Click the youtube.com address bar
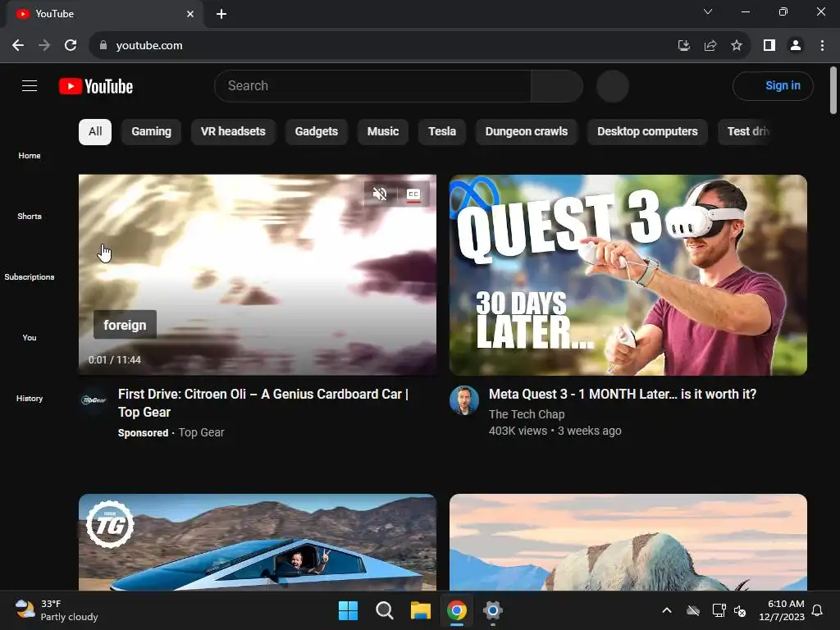Viewport: 840px width, 630px height. pos(386,46)
